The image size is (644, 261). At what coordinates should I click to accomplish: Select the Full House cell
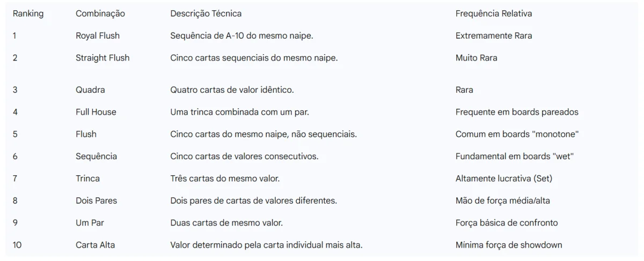[x=96, y=112]
